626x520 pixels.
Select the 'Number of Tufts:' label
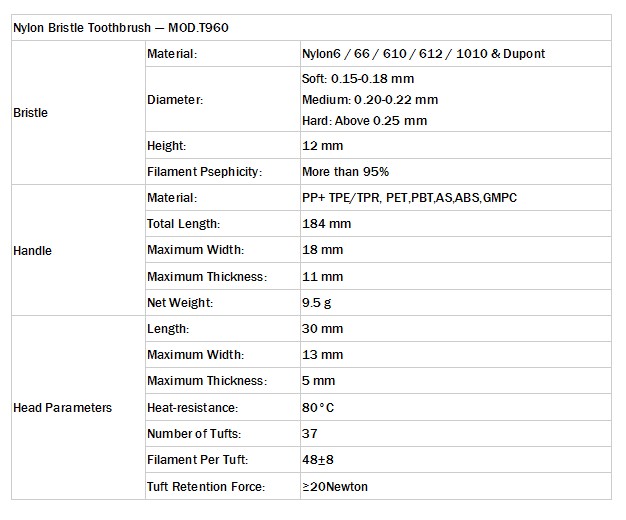tap(194, 433)
